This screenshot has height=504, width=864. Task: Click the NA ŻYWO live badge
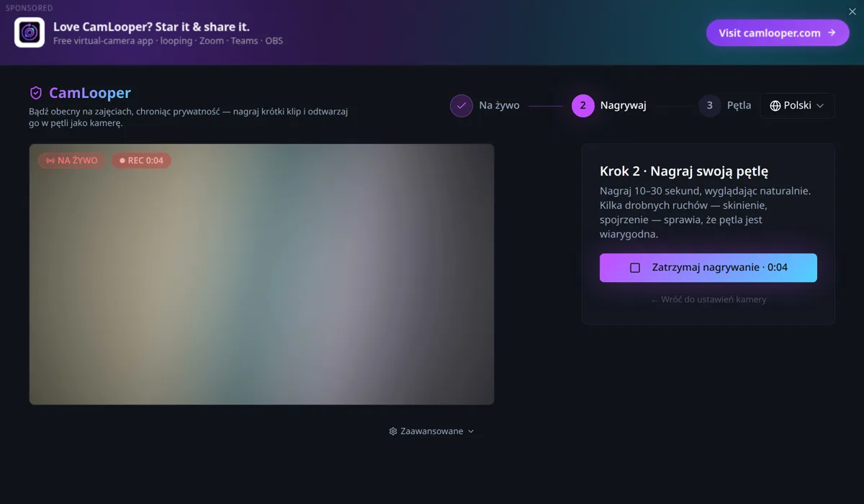(x=72, y=161)
